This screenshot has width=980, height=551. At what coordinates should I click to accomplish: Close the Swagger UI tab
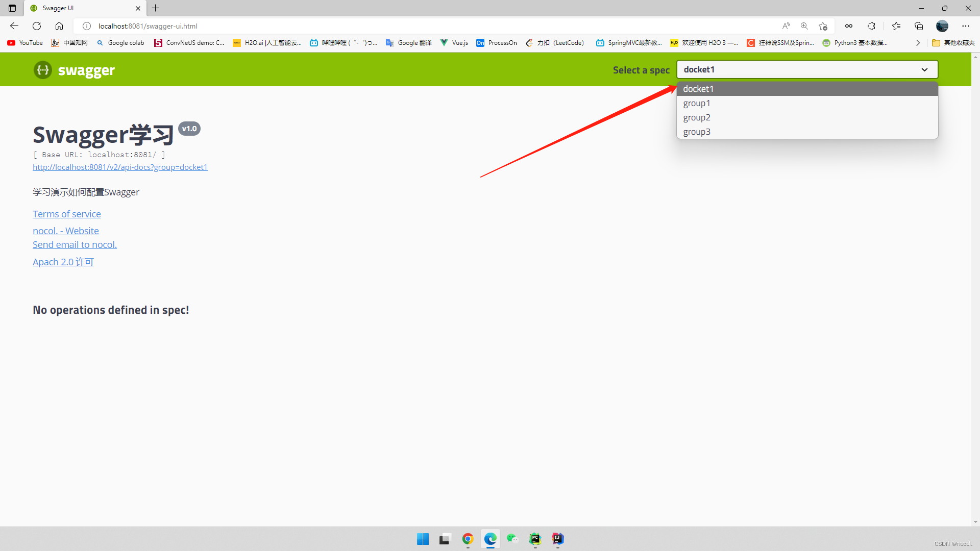point(138,8)
